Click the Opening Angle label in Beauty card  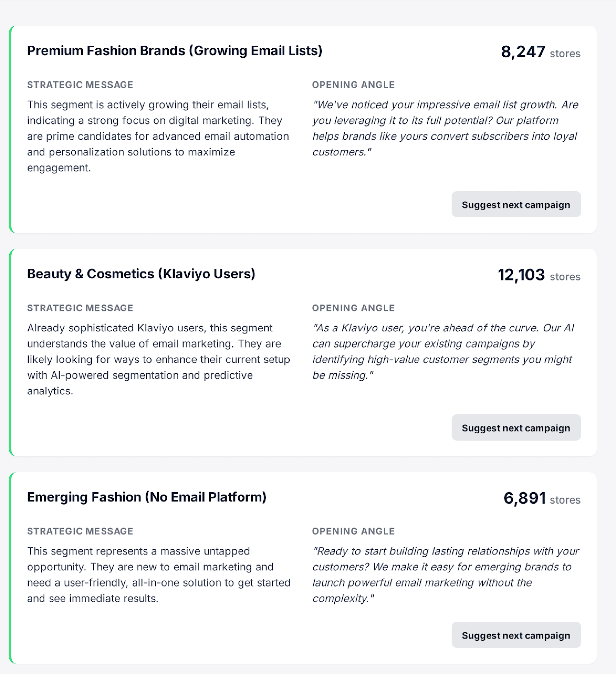pos(353,308)
